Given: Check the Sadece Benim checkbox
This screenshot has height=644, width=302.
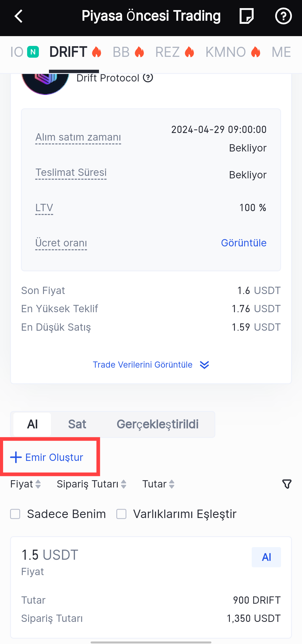Looking at the screenshot, I should [15, 514].
